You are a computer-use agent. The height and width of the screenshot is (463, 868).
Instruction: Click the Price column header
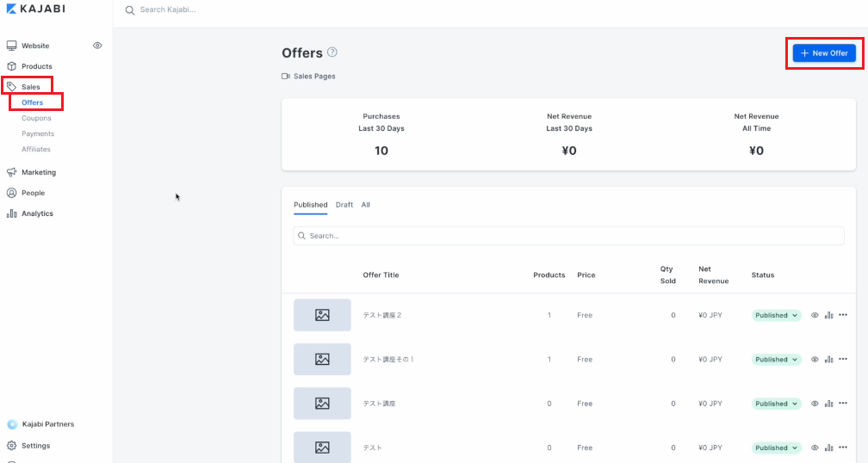click(586, 275)
